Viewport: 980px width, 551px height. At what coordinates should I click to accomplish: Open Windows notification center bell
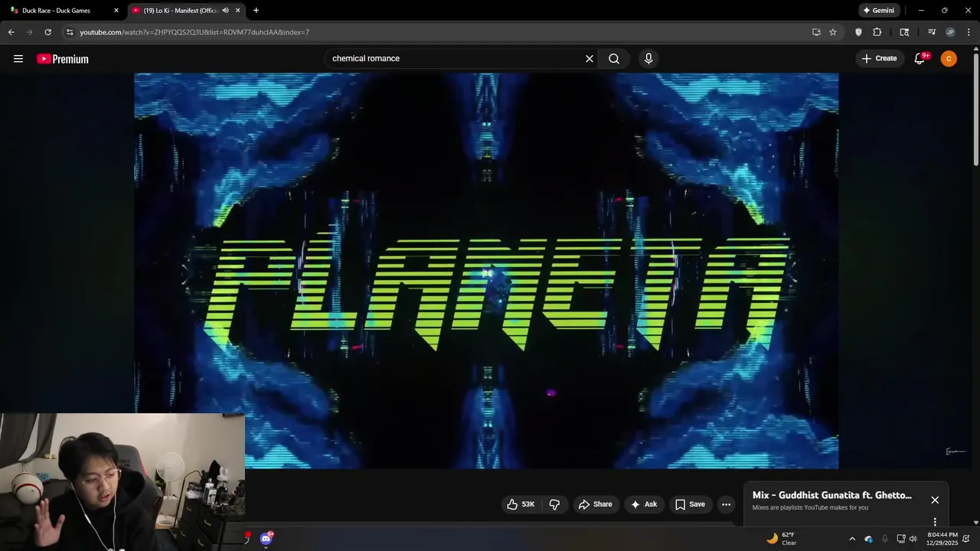pos(966,539)
